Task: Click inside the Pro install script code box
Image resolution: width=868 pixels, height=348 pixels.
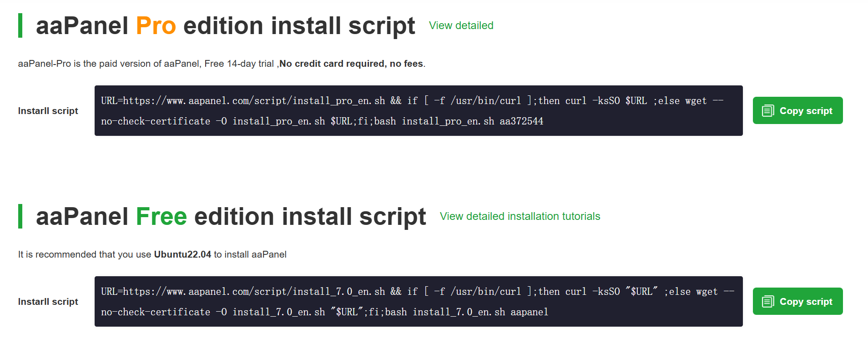Action: point(418,111)
